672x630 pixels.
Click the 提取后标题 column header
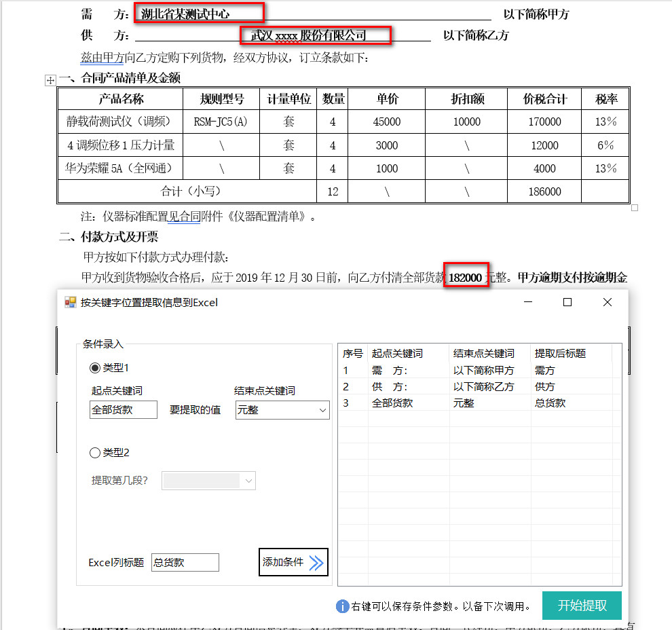(572, 354)
